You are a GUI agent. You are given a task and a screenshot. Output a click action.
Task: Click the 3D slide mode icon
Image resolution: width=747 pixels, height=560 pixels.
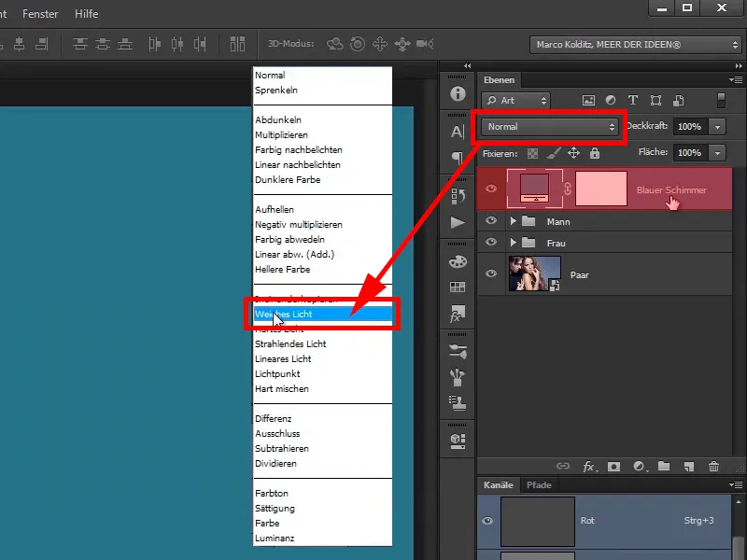[x=402, y=44]
